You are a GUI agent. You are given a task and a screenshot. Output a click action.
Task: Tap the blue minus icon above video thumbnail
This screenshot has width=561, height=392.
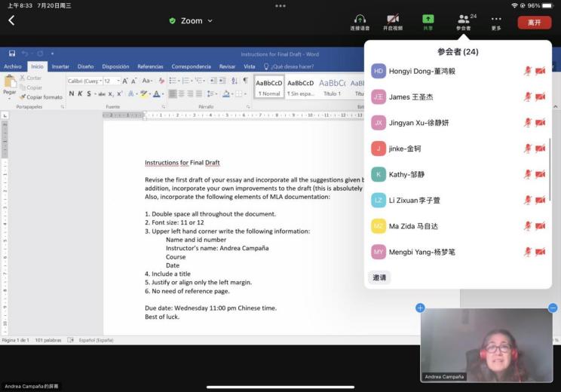[553, 308]
